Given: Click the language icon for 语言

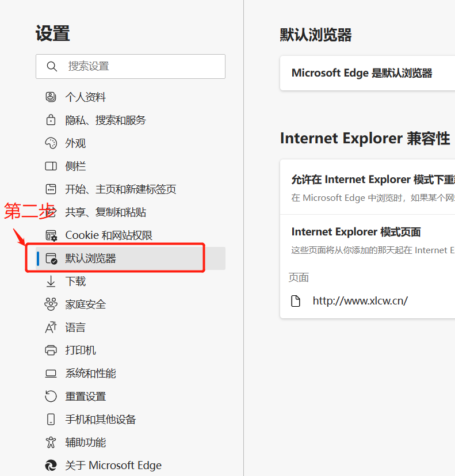Looking at the screenshot, I should tap(51, 328).
